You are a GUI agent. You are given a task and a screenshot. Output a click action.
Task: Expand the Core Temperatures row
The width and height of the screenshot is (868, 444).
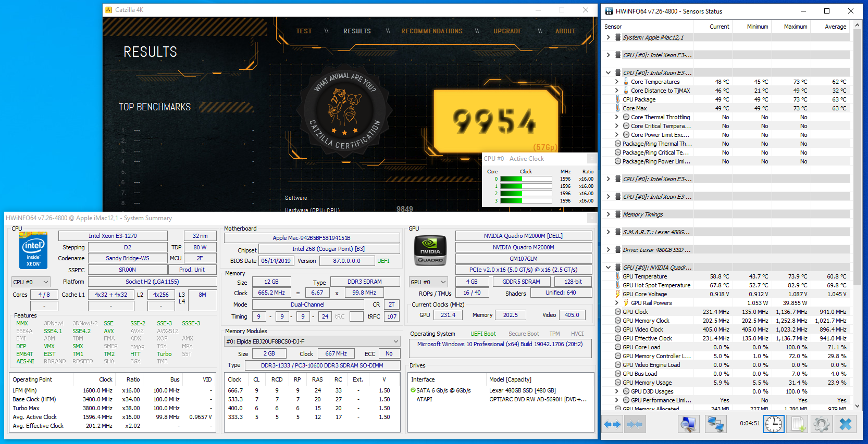point(617,82)
